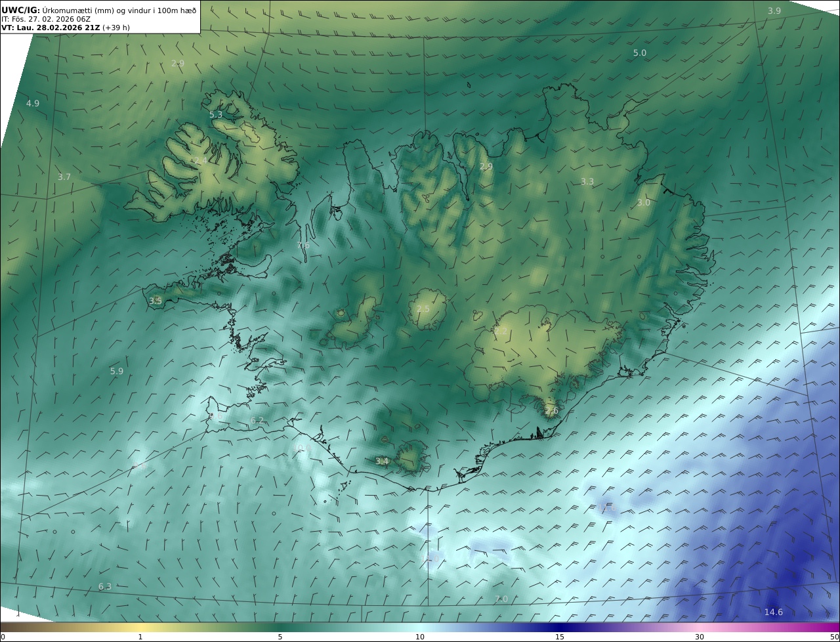840x642 pixels.
Task: Select the 5.0 value label
Action: point(639,53)
